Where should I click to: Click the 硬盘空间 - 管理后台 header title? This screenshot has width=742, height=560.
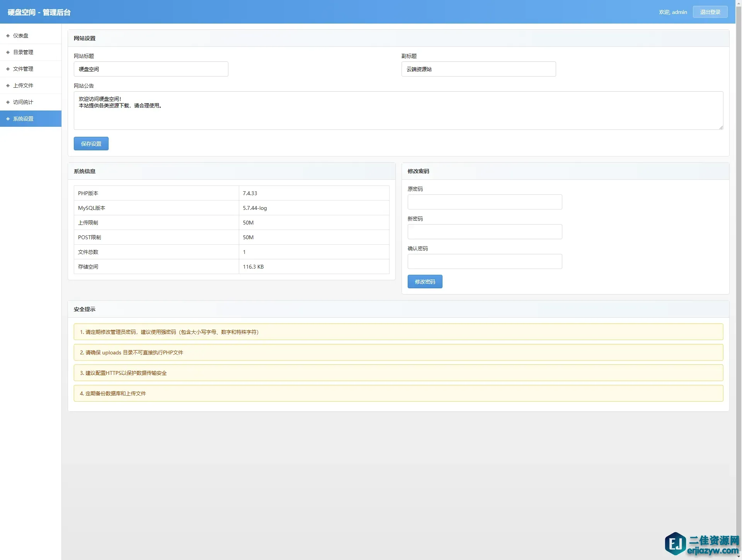39,12
